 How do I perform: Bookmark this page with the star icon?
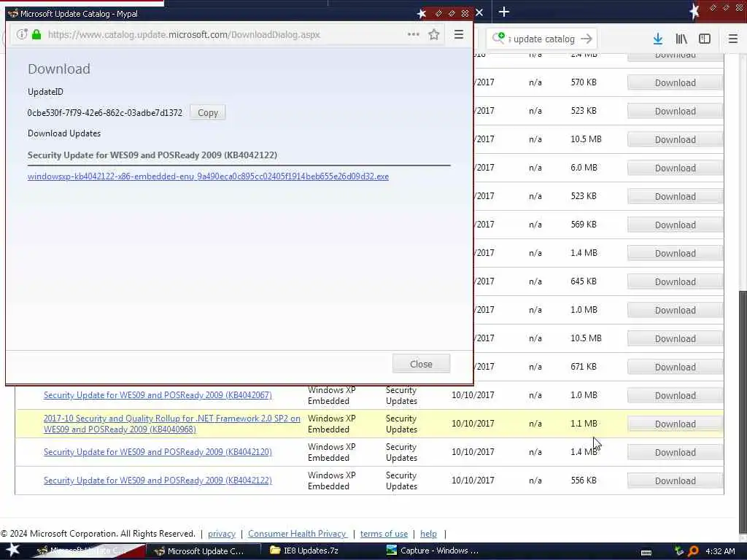[x=433, y=34]
